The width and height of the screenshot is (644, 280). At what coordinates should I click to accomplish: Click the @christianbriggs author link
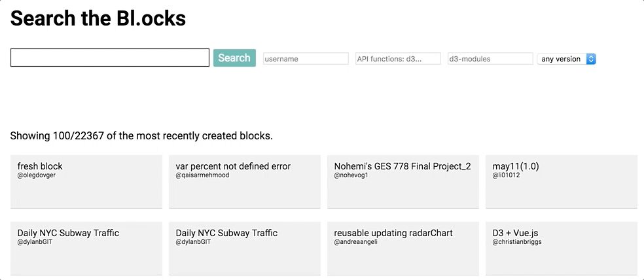tap(517, 242)
